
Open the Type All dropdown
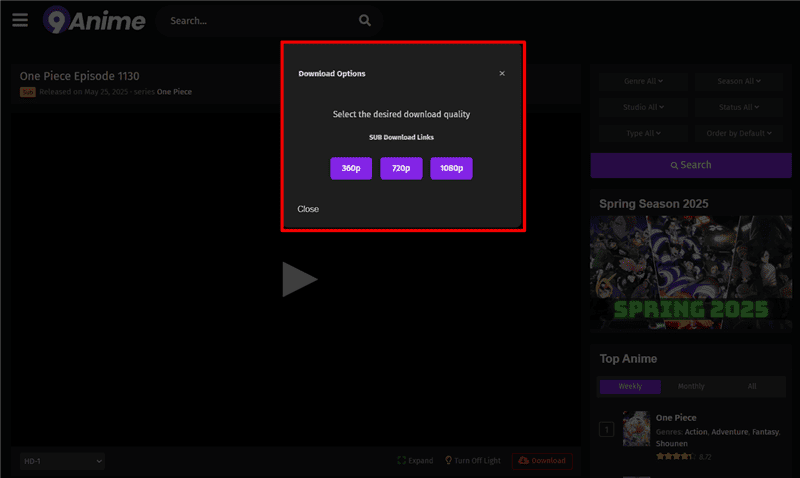click(x=643, y=133)
